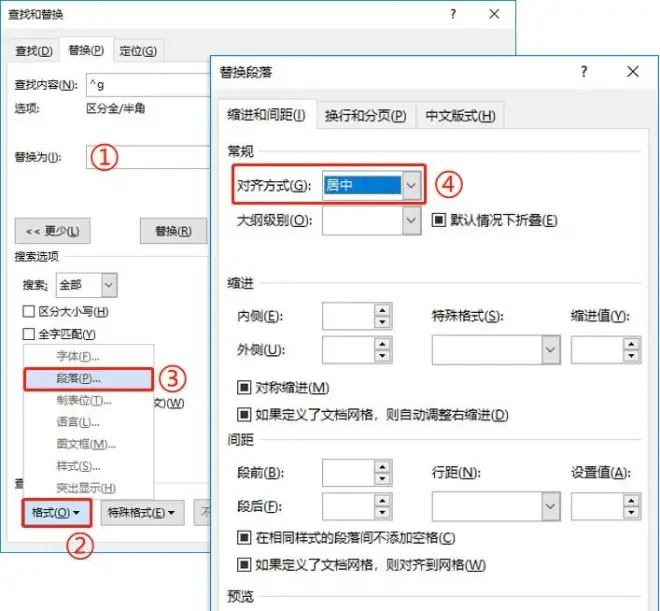
Task: Click the 更少(L) button
Action: click(53, 231)
